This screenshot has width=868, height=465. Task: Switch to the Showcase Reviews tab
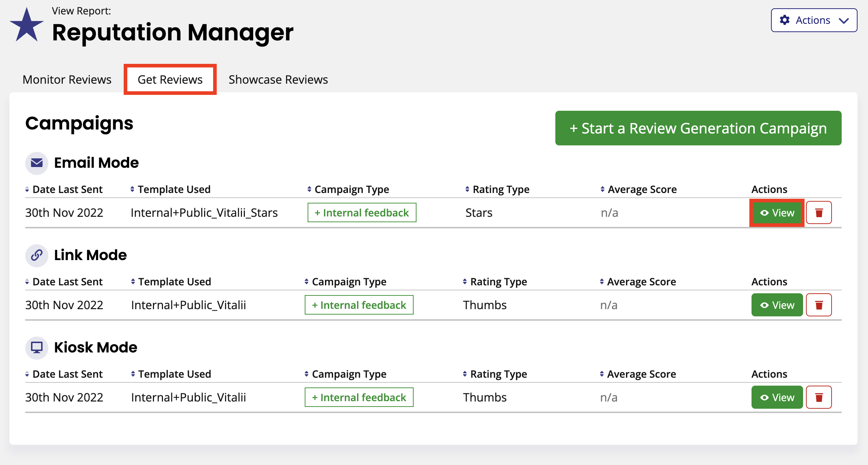coord(278,79)
